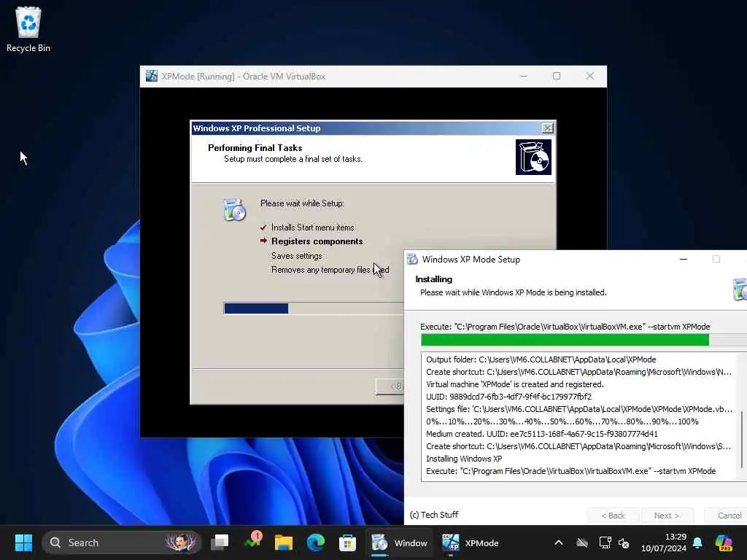The image size is (747, 560).
Task: Click 'Installs Start menu items' step text
Action: [312, 227]
